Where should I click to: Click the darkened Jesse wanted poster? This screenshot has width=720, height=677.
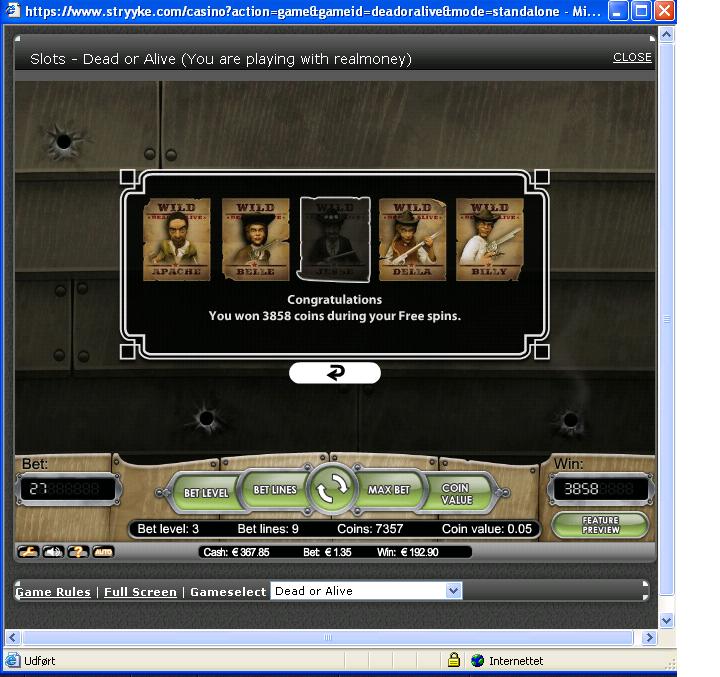[334, 239]
